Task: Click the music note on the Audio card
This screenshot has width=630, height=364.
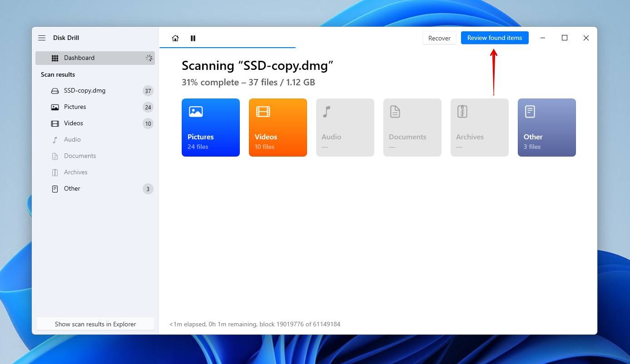Action: [x=327, y=111]
